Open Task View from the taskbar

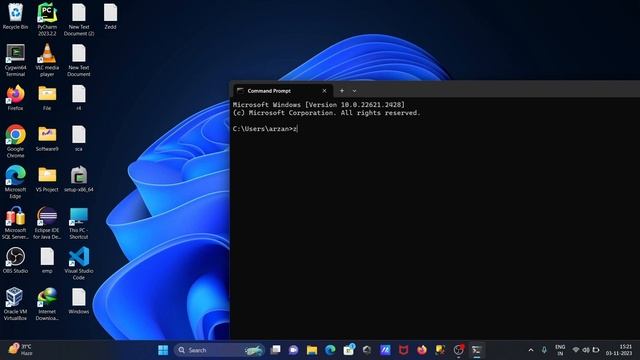(276, 350)
